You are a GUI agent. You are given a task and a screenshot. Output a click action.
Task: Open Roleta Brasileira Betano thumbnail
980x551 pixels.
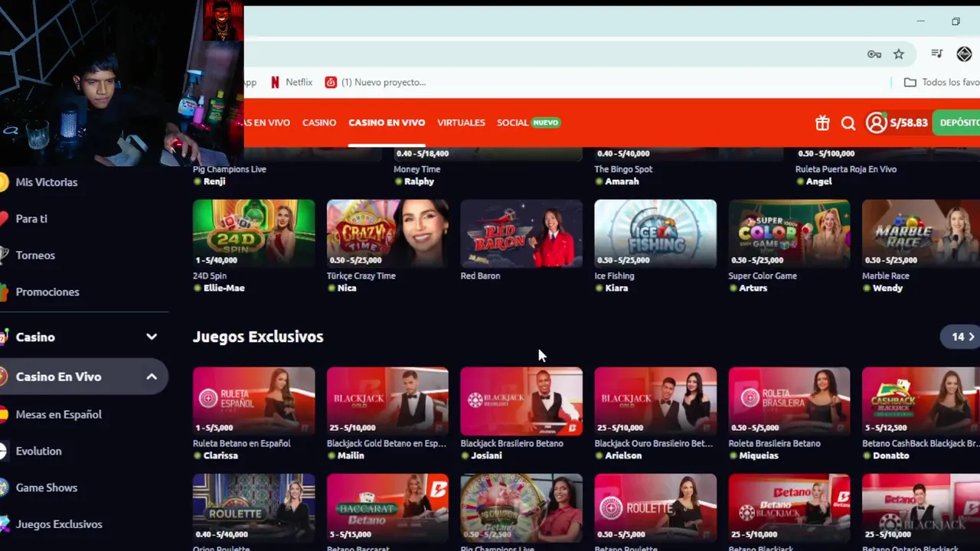pyautogui.click(x=789, y=401)
